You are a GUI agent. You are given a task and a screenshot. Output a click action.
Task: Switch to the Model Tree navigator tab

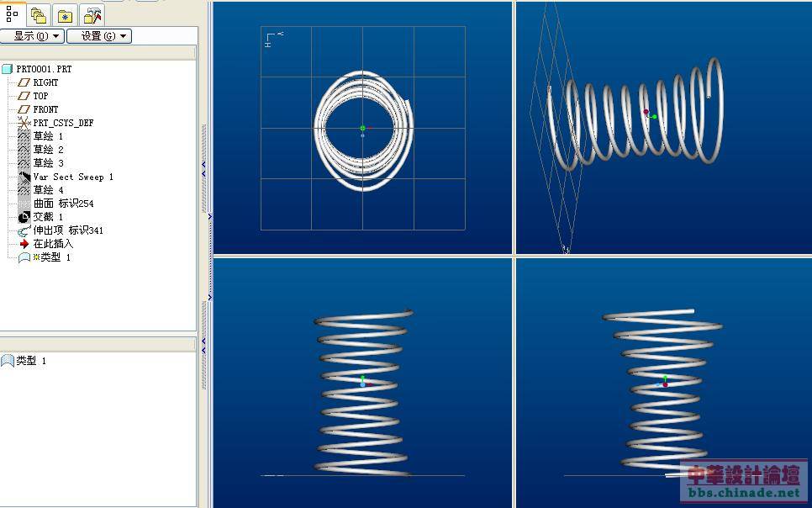point(13,13)
